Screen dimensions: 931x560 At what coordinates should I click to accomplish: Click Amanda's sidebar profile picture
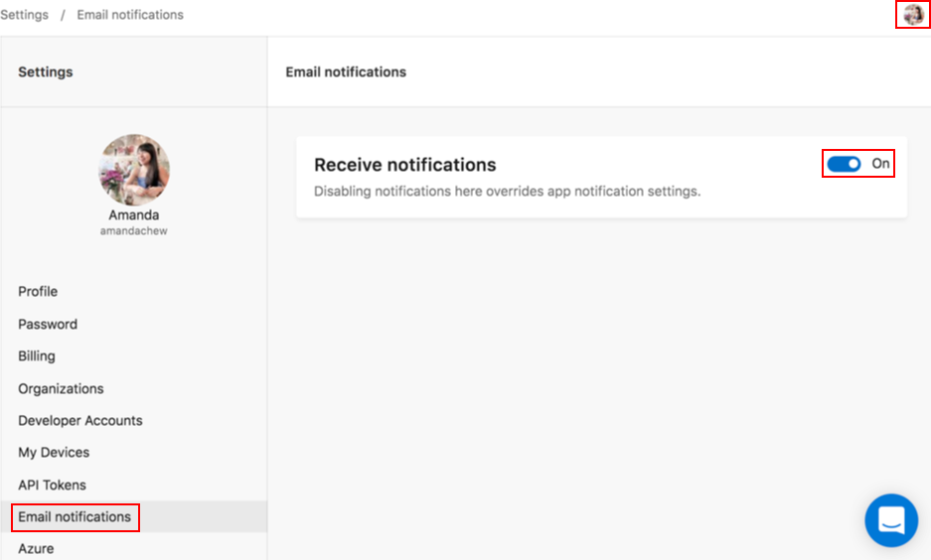pos(133,170)
